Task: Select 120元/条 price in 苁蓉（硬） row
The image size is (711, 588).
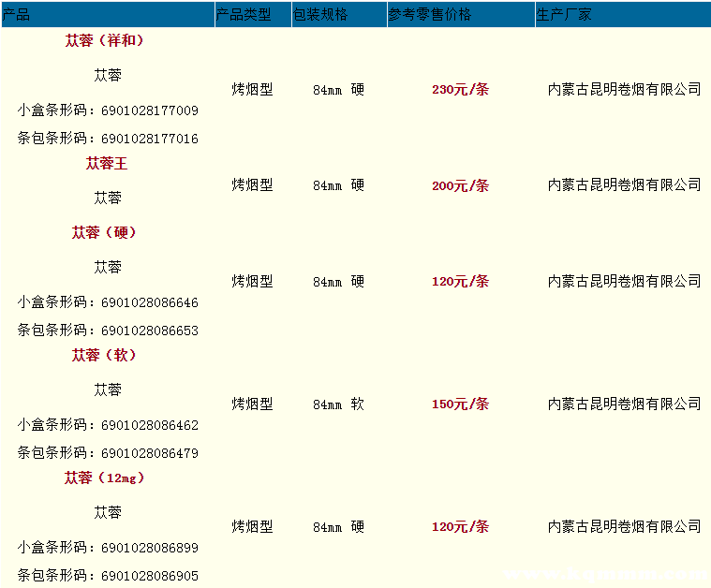Action: pos(460,282)
